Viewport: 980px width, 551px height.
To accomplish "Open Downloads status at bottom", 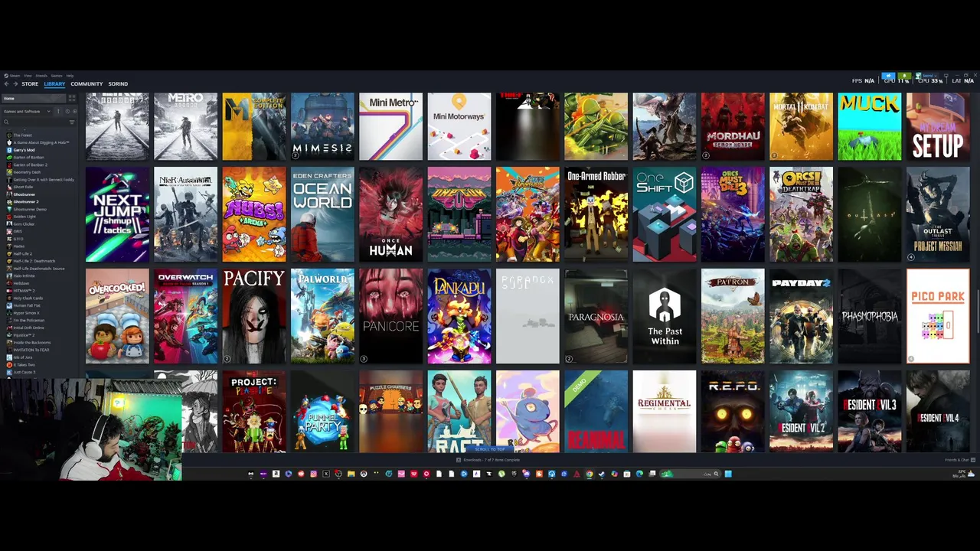I will (488, 460).
